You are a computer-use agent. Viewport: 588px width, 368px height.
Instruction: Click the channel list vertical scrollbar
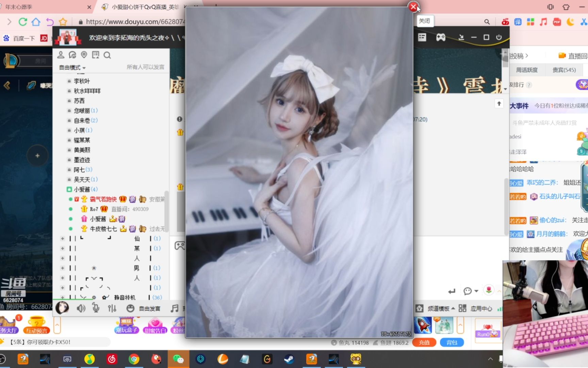click(x=166, y=211)
